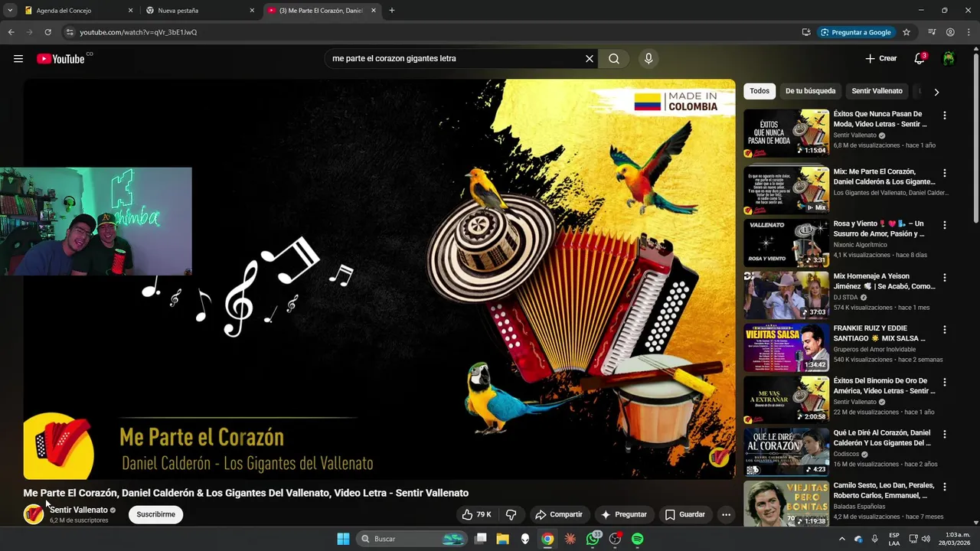Image resolution: width=980 pixels, height=551 pixels.
Task: Go back in browser history
Action: [x=11, y=32]
